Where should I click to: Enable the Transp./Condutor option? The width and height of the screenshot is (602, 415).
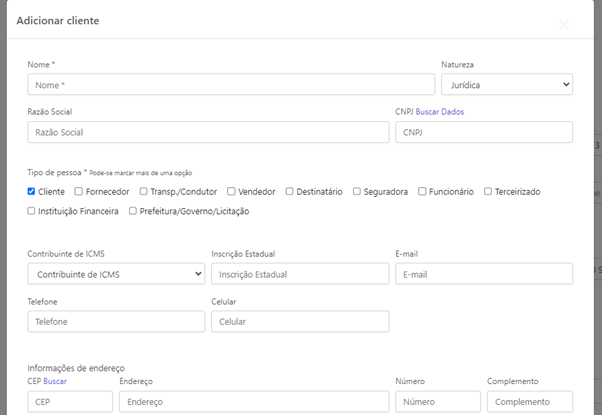coord(144,191)
